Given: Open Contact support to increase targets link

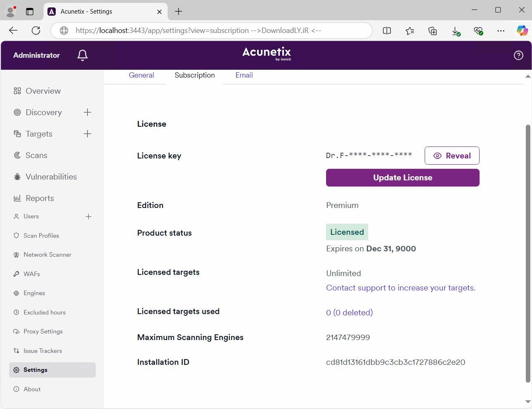Looking at the screenshot, I should [401, 288].
